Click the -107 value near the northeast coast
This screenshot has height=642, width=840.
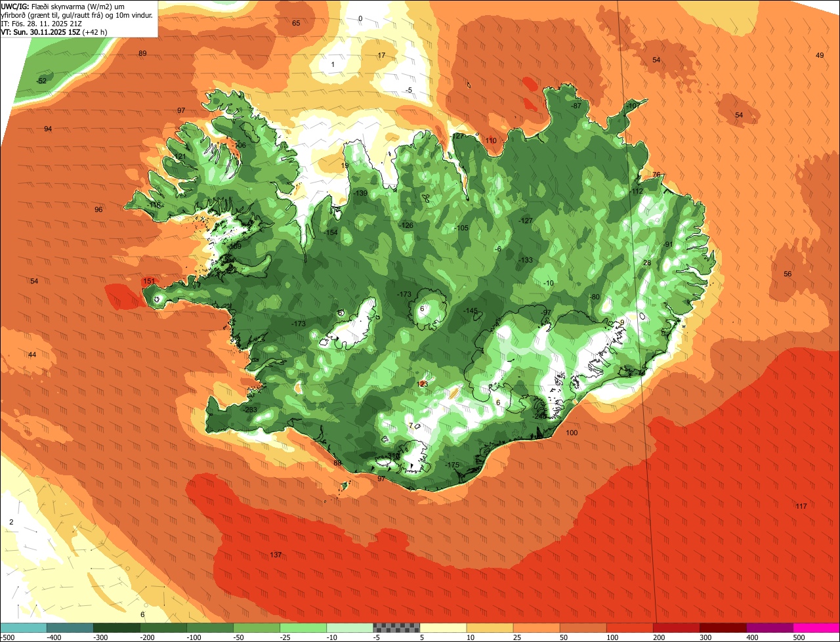tap(633, 106)
